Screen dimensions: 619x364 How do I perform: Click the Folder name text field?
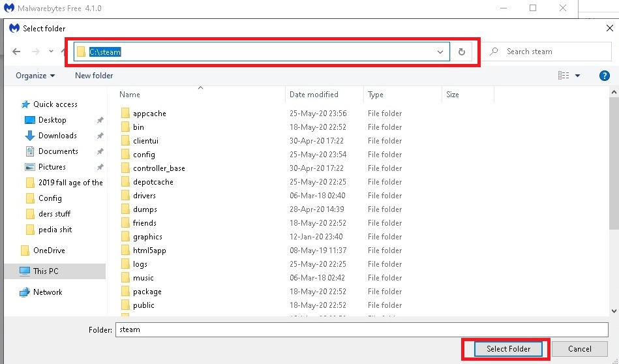click(x=361, y=329)
